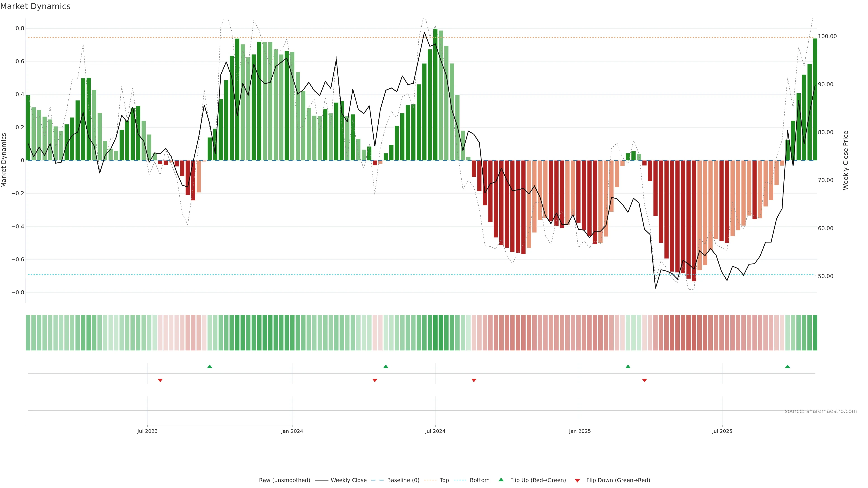Click the first green flip-up triangle marker
The height and width of the screenshot is (488, 868).
coord(210,366)
